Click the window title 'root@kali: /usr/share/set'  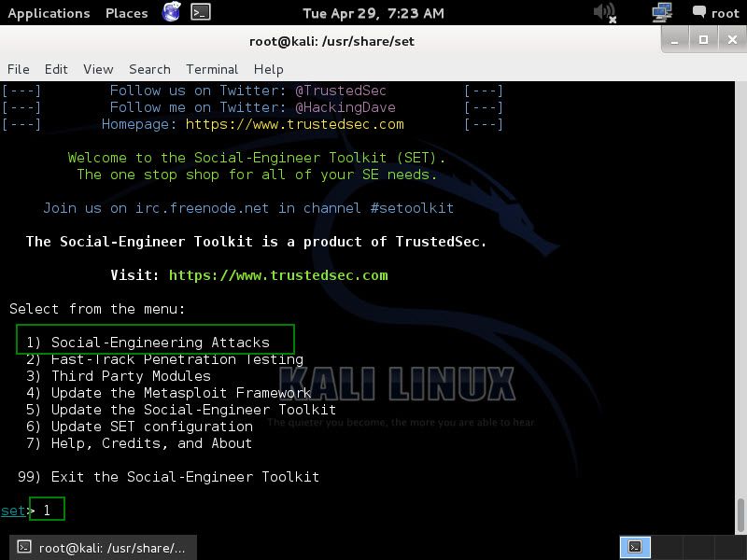(331, 41)
